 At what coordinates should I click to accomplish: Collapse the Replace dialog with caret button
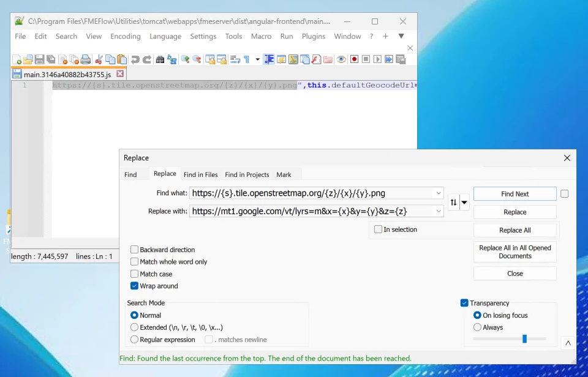568,343
